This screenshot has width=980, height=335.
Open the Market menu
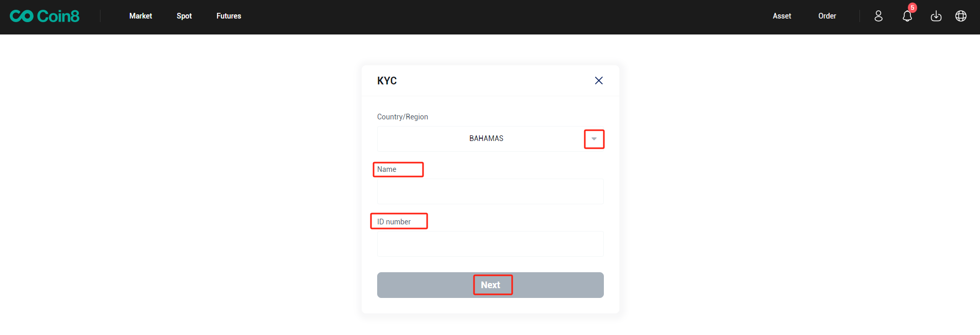(x=141, y=16)
